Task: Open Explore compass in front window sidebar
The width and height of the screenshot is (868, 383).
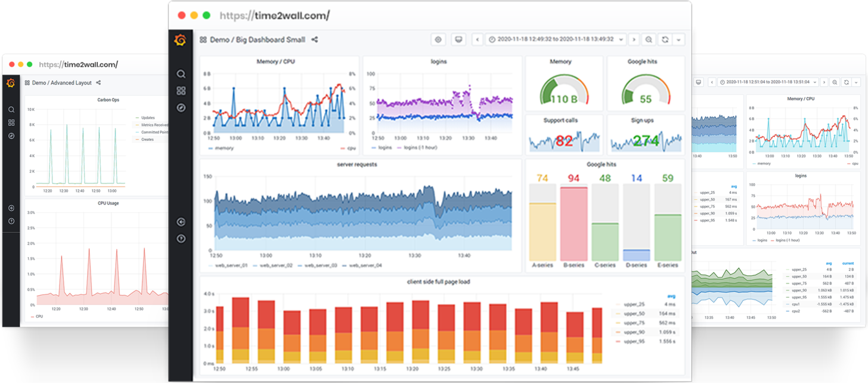Action: (181, 107)
